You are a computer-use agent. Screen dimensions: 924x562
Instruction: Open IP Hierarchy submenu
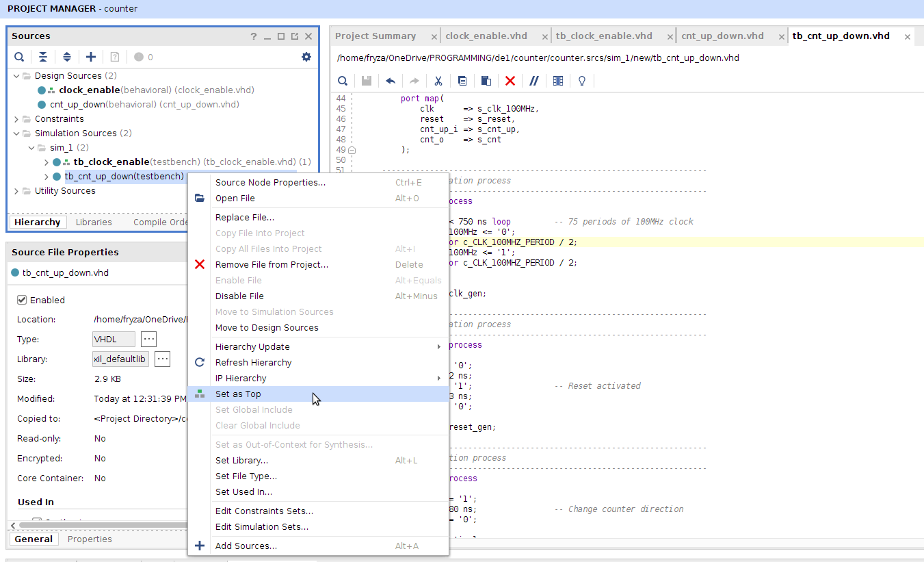318,378
